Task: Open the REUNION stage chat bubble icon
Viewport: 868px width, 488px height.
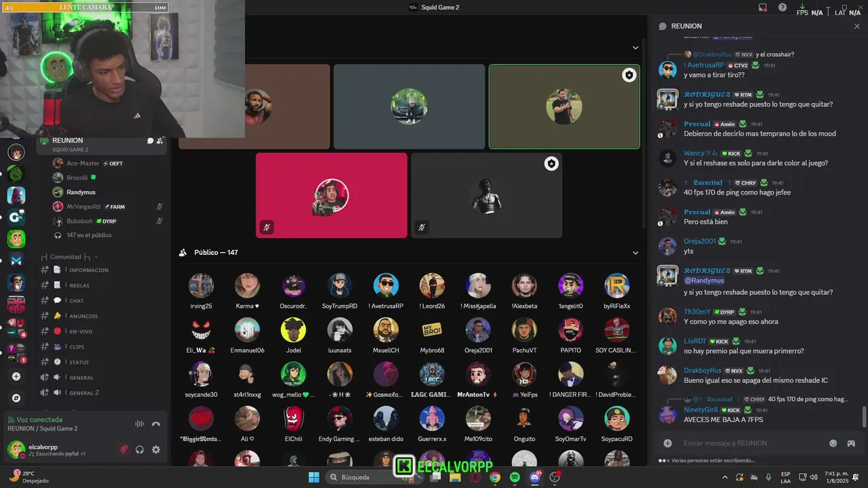Action: tap(151, 141)
